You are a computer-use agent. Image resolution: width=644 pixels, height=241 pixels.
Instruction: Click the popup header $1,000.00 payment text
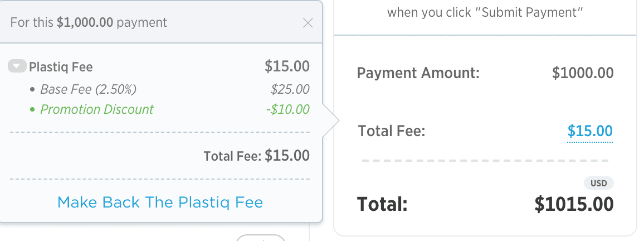89,23
